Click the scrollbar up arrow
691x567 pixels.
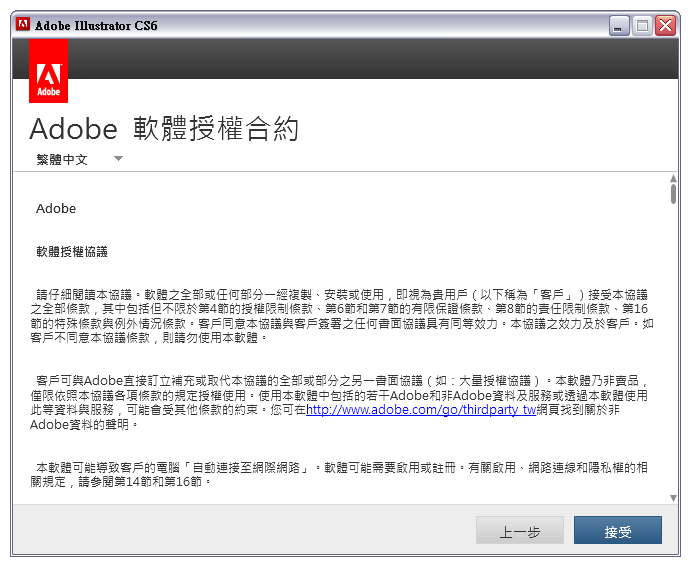coord(673,178)
